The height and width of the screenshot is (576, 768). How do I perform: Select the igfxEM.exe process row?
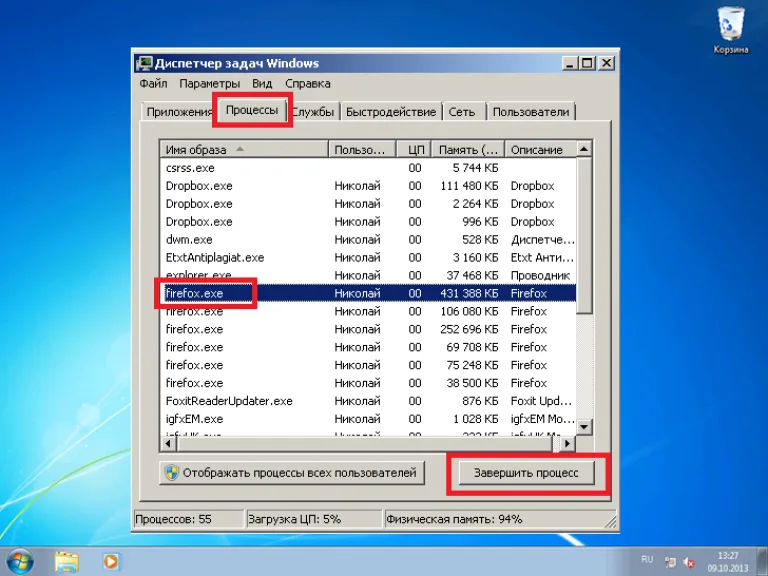coord(368,419)
